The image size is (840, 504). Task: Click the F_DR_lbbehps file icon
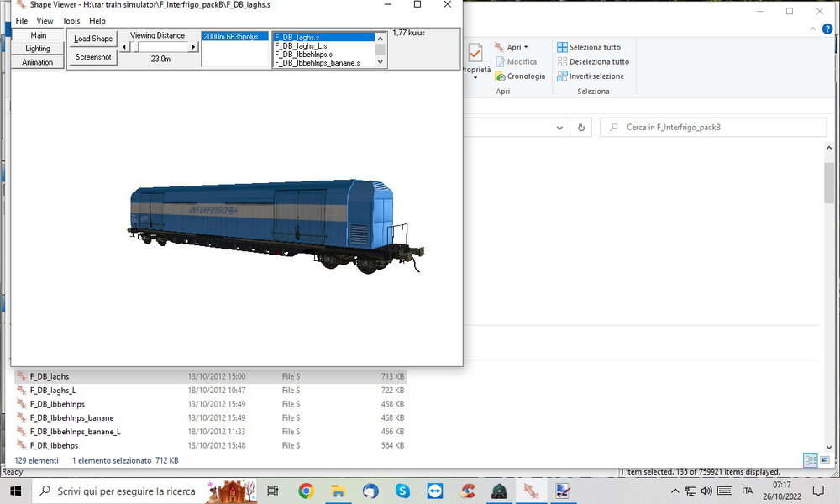coord(21,445)
